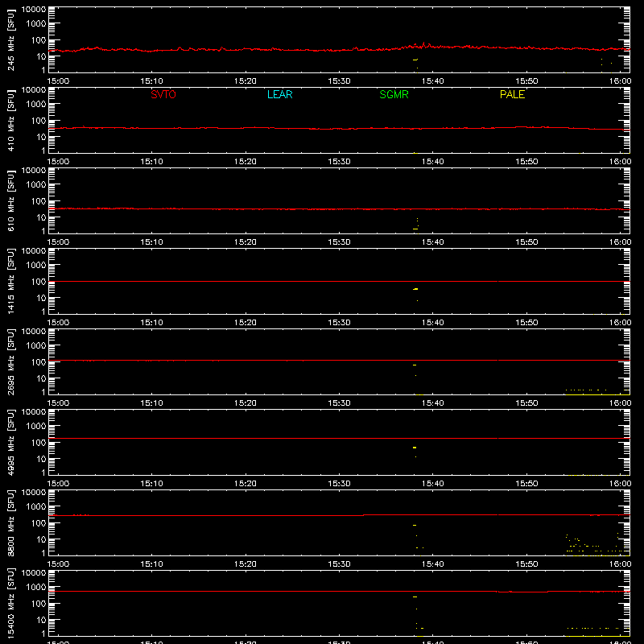Select the 2695 MHz [SFU] axis title
Image resolution: width=644 pixels, height=644 pixels.
11,361
